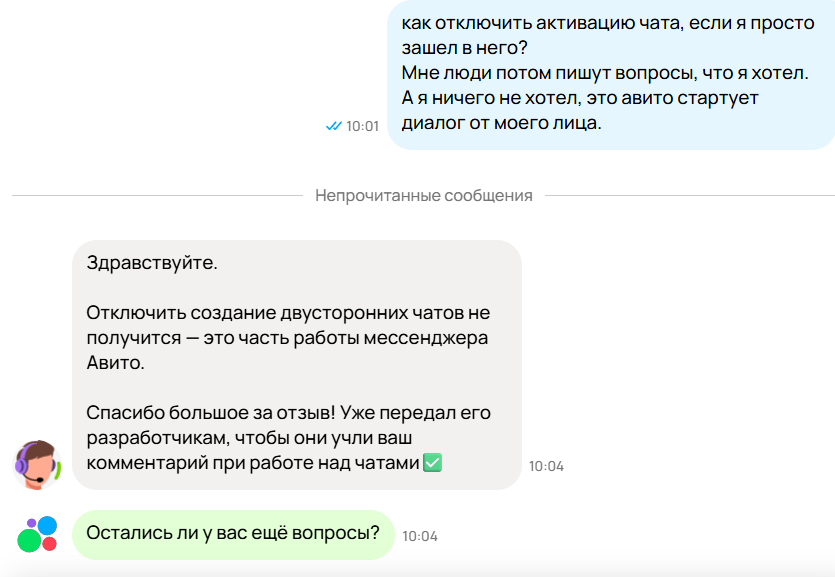Click the small purple circle of Avito logo
The height and width of the screenshot is (577, 835).
coord(31,523)
